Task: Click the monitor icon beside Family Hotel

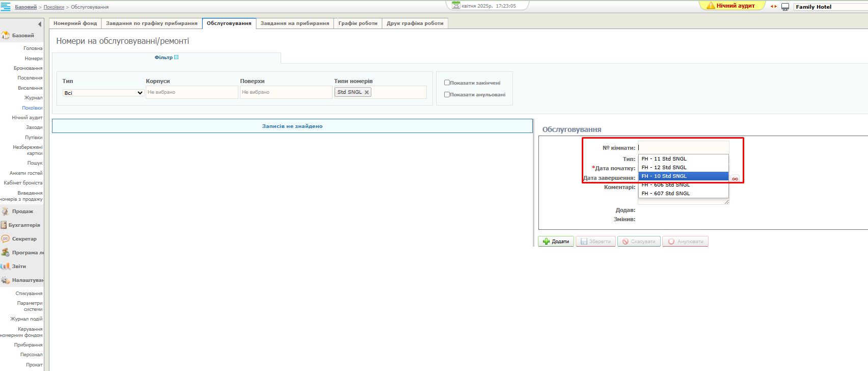Action: pos(785,7)
